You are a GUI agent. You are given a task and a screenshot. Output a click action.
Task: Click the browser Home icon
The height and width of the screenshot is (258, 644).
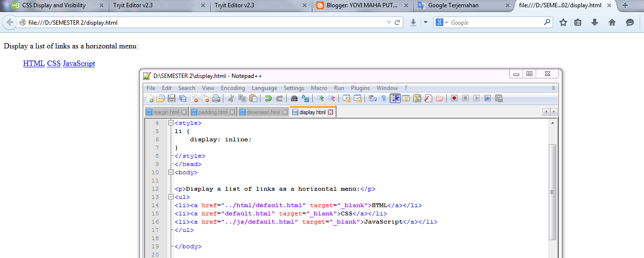(x=612, y=22)
